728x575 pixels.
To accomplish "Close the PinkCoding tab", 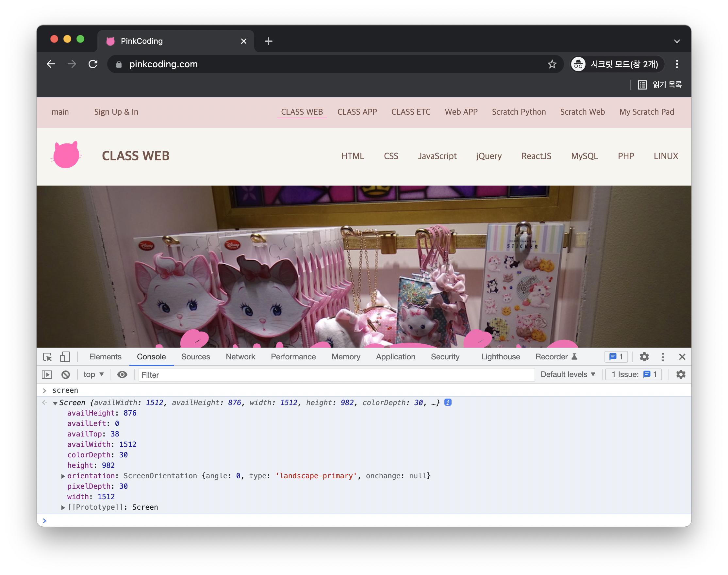I will point(243,41).
